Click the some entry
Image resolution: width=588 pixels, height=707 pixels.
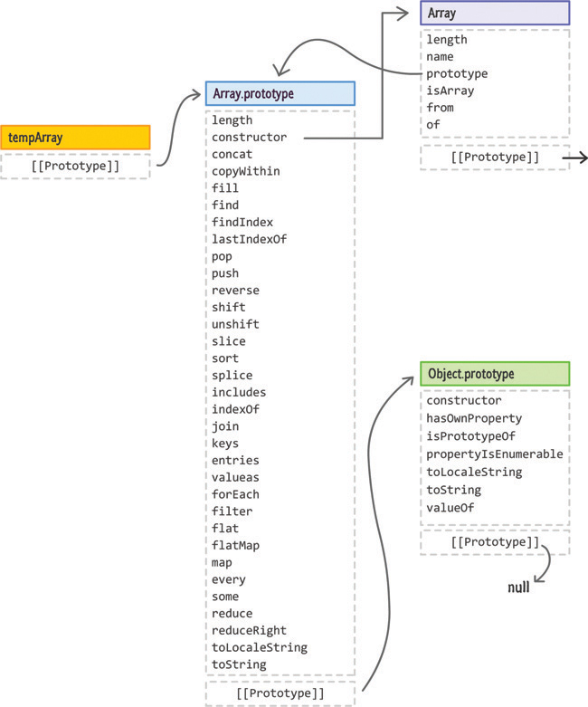225,597
